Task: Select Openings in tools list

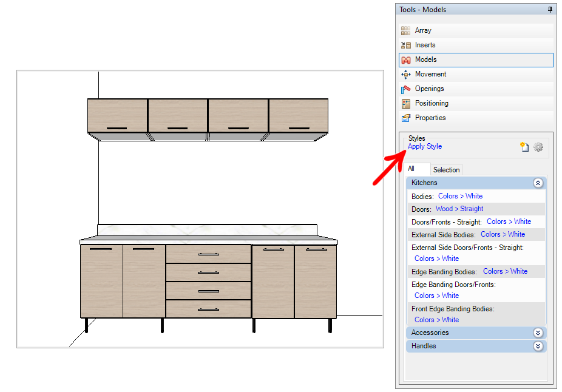Action: 476,89
